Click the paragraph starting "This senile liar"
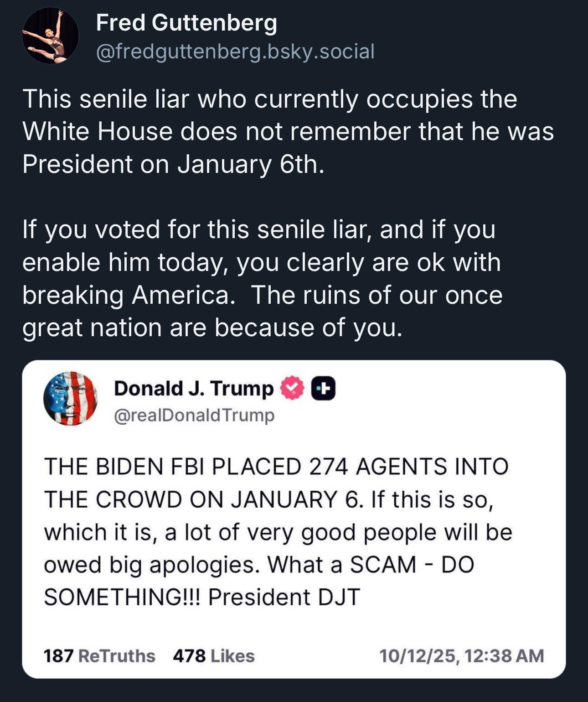 (288, 131)
